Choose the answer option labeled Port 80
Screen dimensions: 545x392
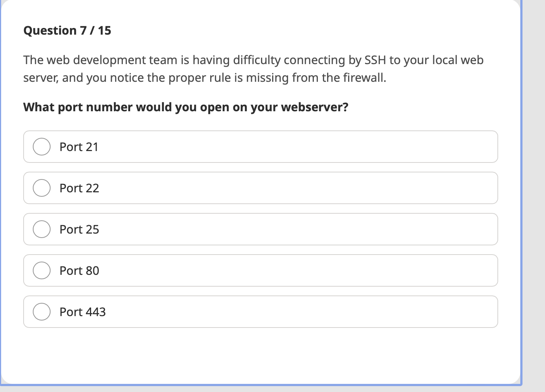(79, 270)
